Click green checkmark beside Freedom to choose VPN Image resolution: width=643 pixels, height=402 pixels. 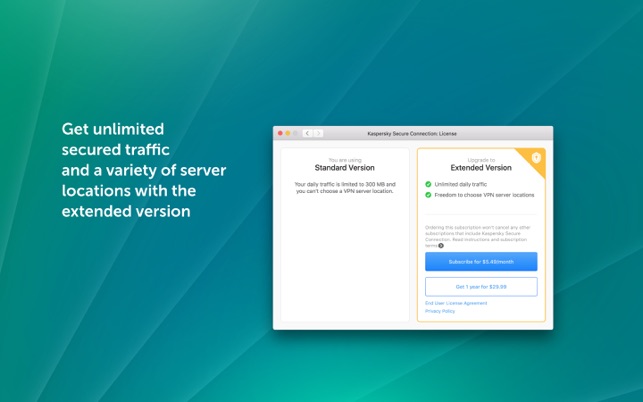tap(428, 195)
